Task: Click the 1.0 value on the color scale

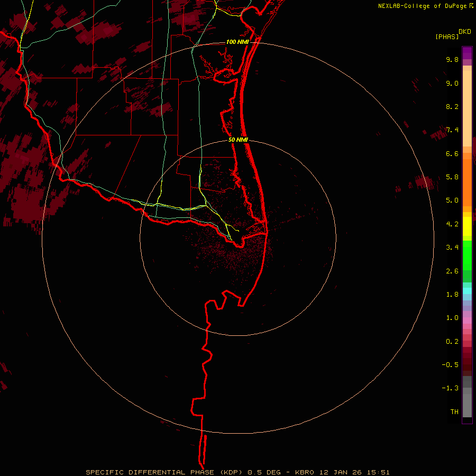Action: (452, 317)
